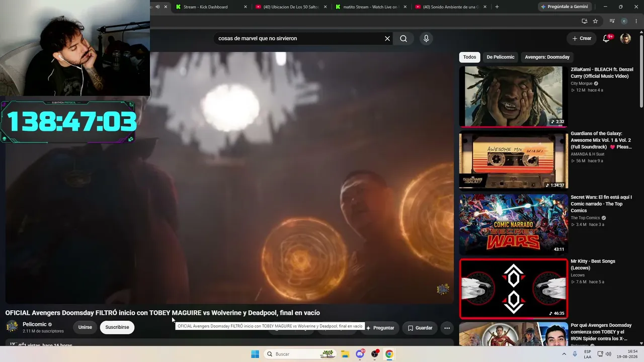The image size is (644, 362).
Task: Open the Pelicomic channel name link
Action: coord(35,324)
